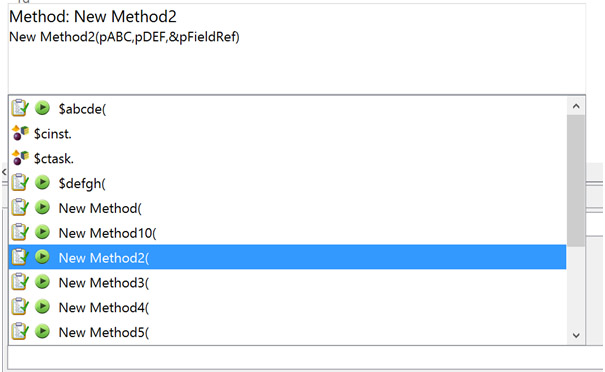
Task: Click the green play icon beside $defgh(
Action: pyautogui.click(x=42, y=183)
